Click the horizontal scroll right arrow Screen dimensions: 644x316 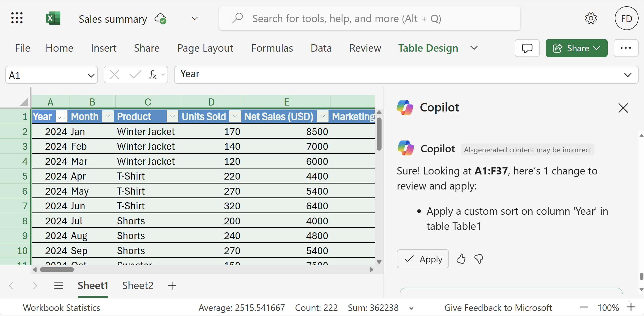coord(371,269)
